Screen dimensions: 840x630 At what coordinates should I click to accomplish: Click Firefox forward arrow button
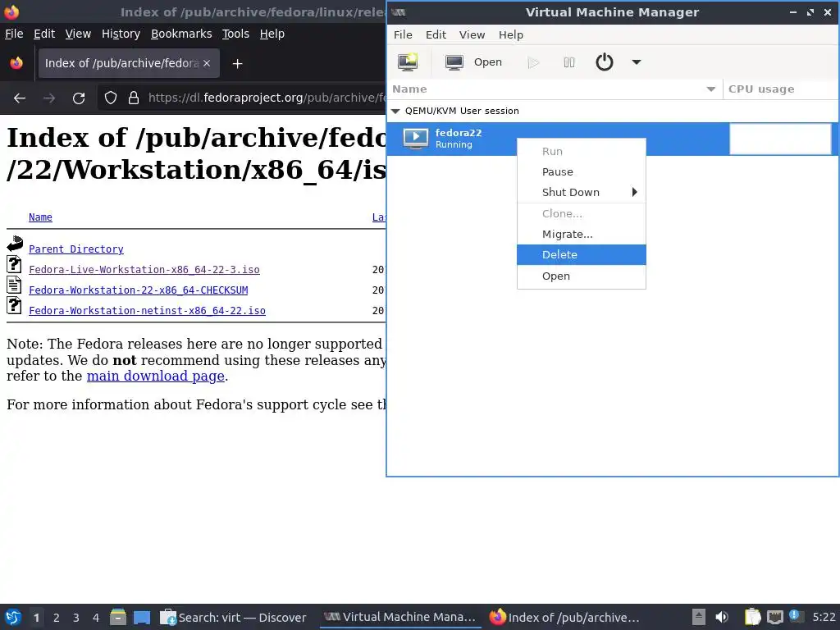coord(49,98)
